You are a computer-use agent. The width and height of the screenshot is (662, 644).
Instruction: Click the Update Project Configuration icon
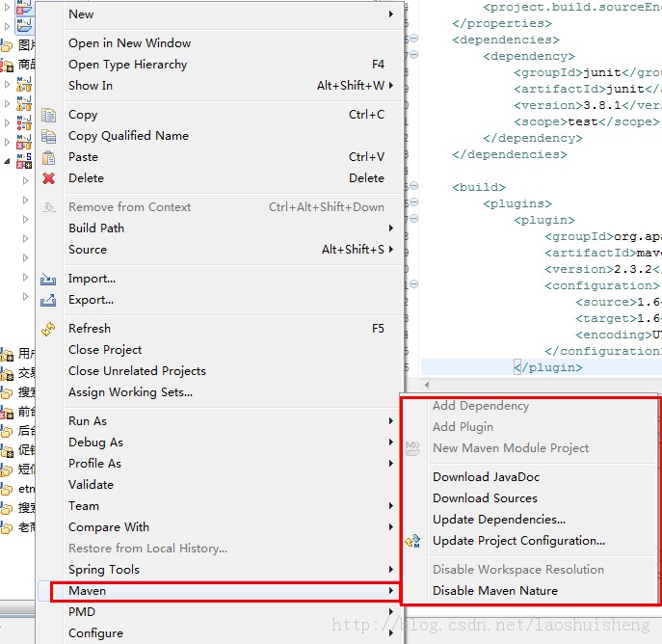click(x=412, y=541)
